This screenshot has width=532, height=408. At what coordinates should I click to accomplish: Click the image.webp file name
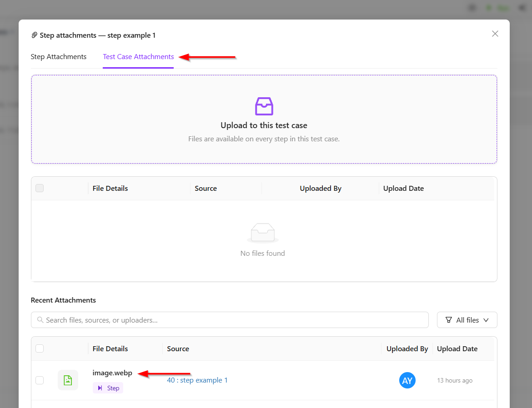(x=112, y=373)
